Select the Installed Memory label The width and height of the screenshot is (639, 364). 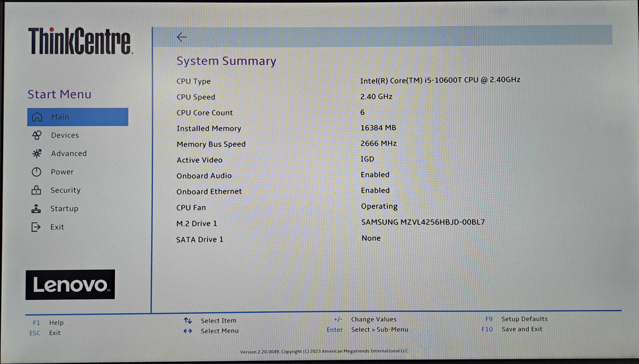[x=209, y=128]
